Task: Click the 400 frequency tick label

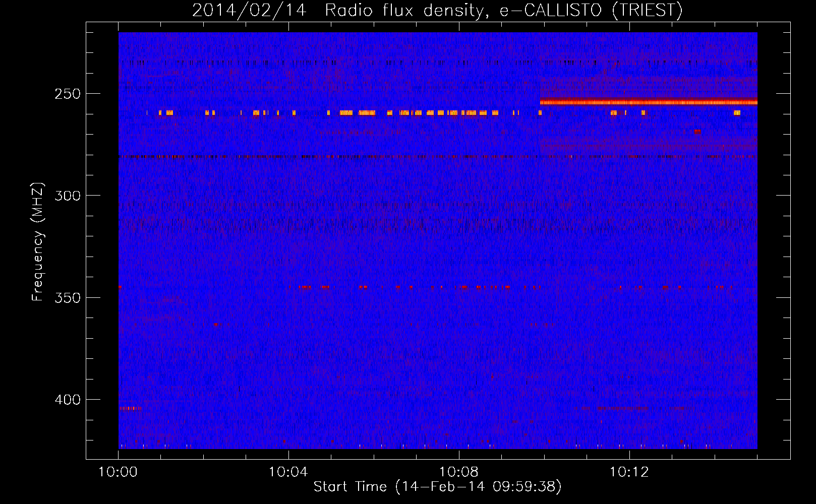Action: coord(68,400)
